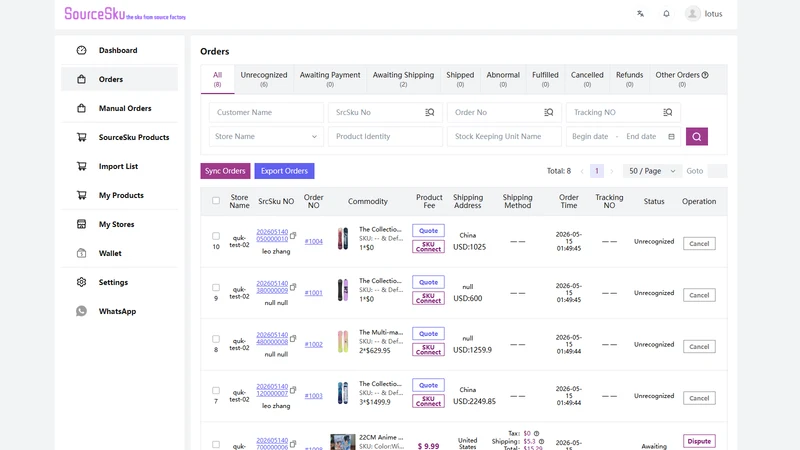Check the box for order #1002
Image resolution: width=800 pixels, height=450 pixels.
216,339
